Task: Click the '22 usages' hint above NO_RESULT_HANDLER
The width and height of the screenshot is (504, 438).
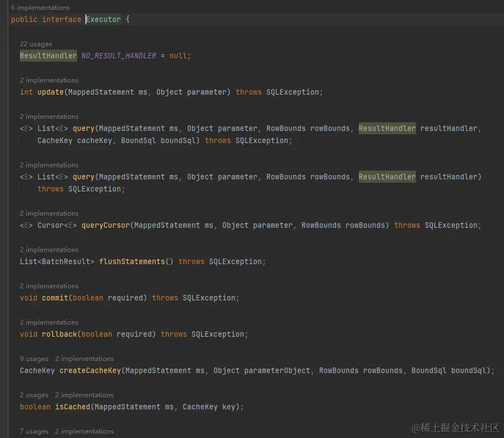Action: 36,43
